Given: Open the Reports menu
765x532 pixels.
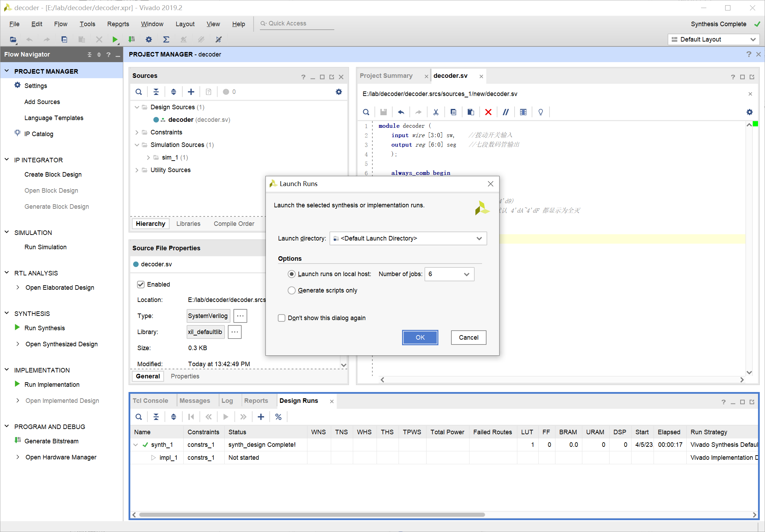Looking at the screenshot, I should pyautogui.click(x=118, y=24).
